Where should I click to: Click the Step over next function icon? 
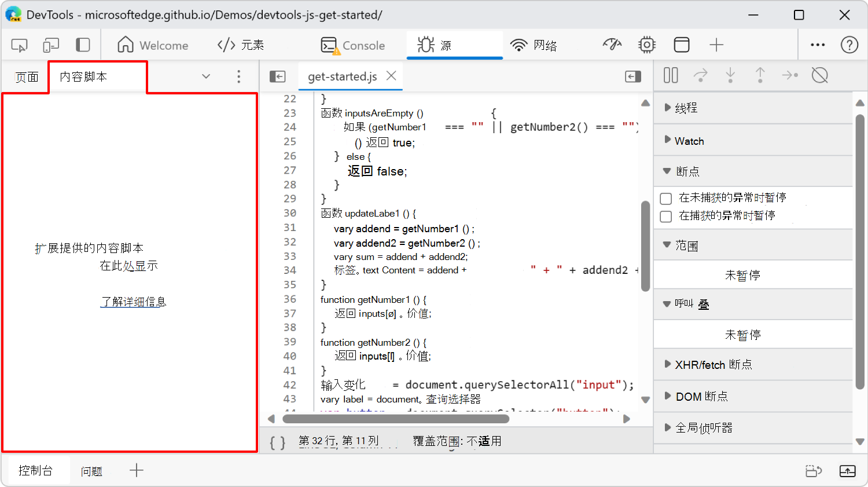(x=701, y=75)
